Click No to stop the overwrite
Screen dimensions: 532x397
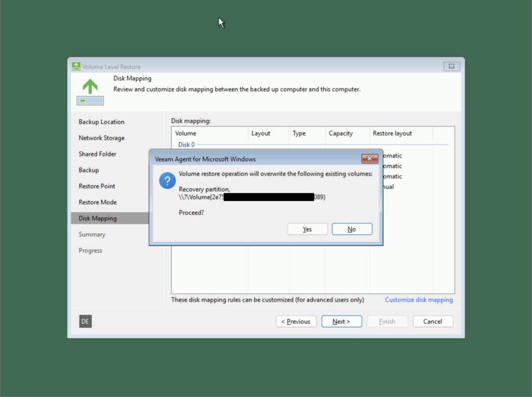pos(352,229)
